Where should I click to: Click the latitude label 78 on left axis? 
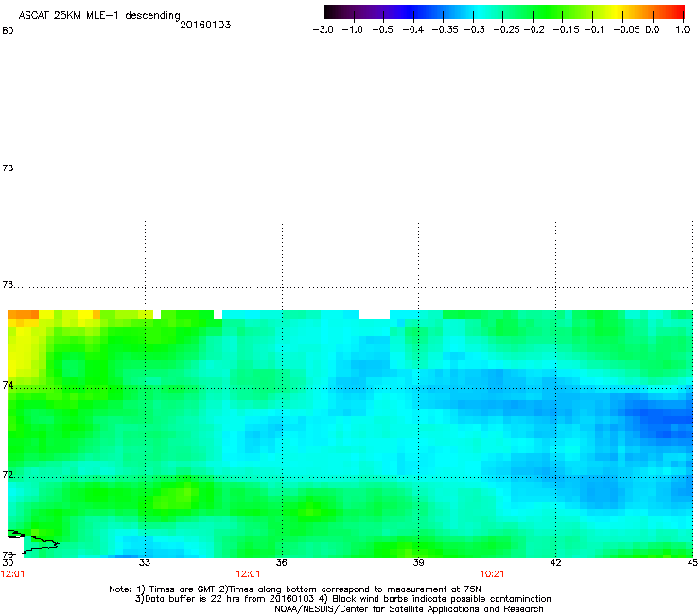pos(8,167)
